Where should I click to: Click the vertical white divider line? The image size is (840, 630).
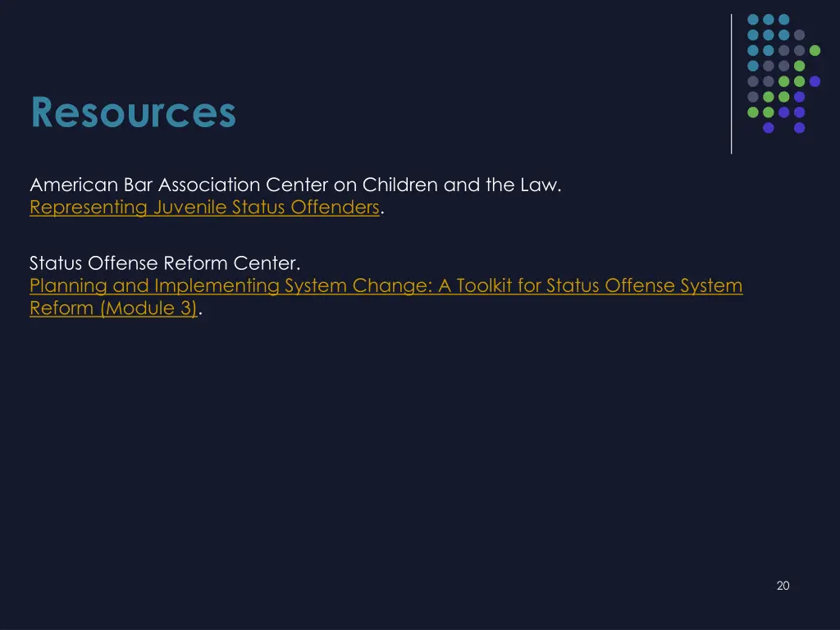coord(731,82)
